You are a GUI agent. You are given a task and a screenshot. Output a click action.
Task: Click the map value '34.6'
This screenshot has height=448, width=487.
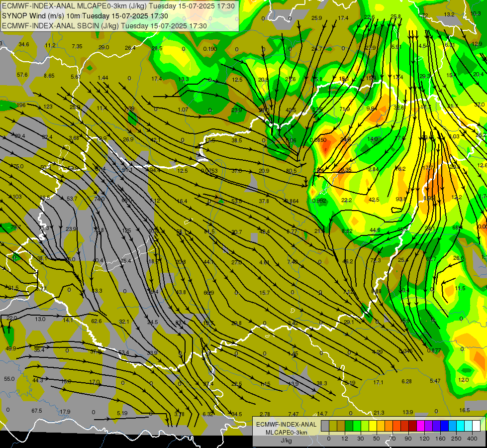(23, 44)
